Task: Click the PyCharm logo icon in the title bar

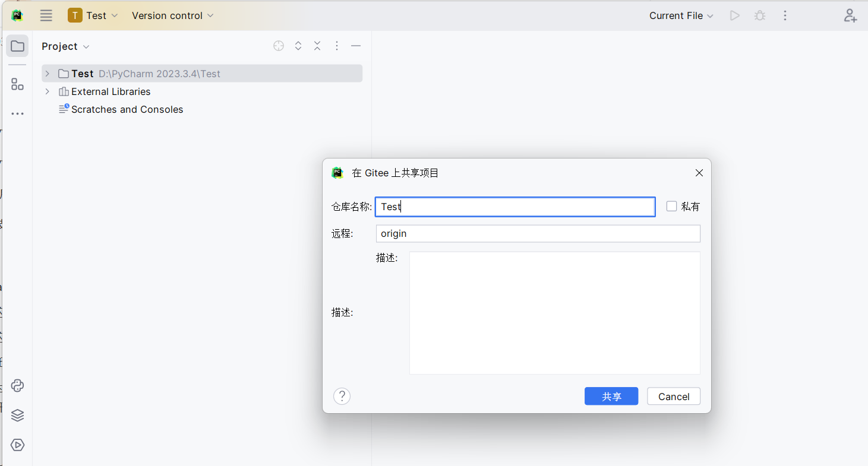Action: (17, 16)
